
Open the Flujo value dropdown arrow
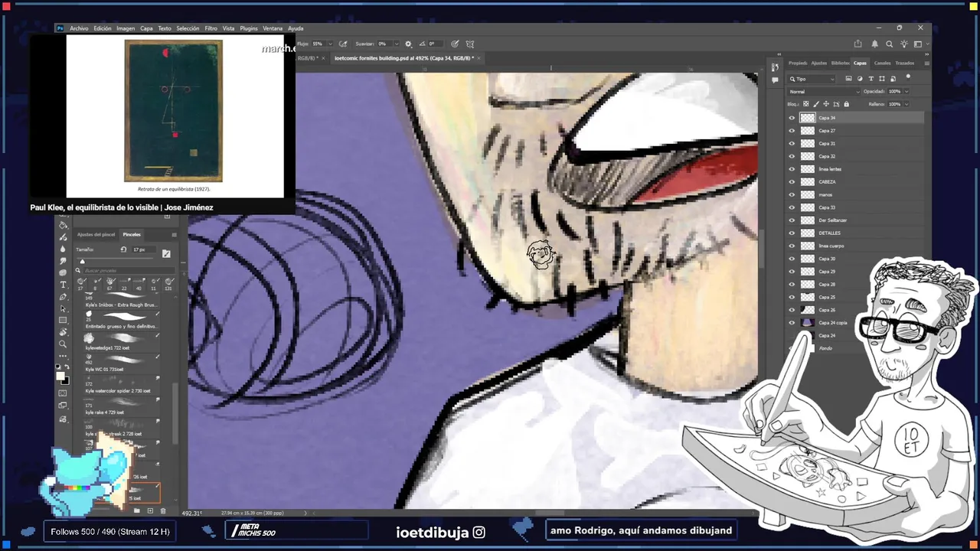[x=331, y=44]
